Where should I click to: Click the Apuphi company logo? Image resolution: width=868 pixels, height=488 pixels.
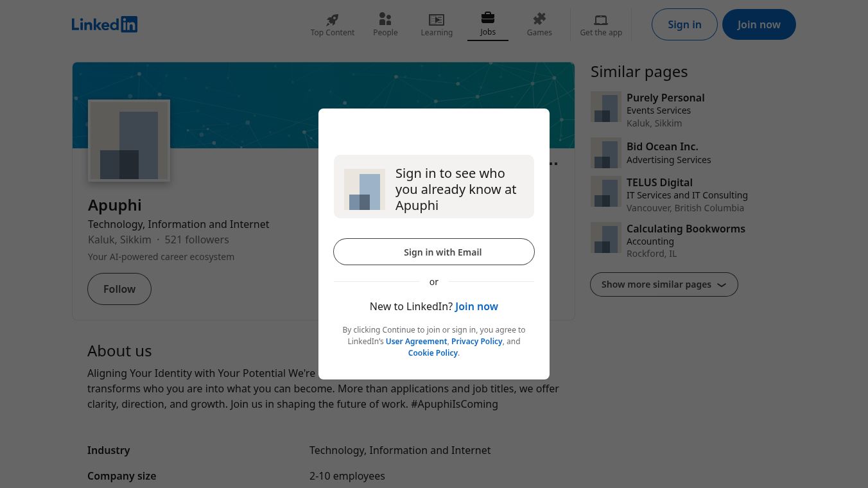(x=129, y=141)
